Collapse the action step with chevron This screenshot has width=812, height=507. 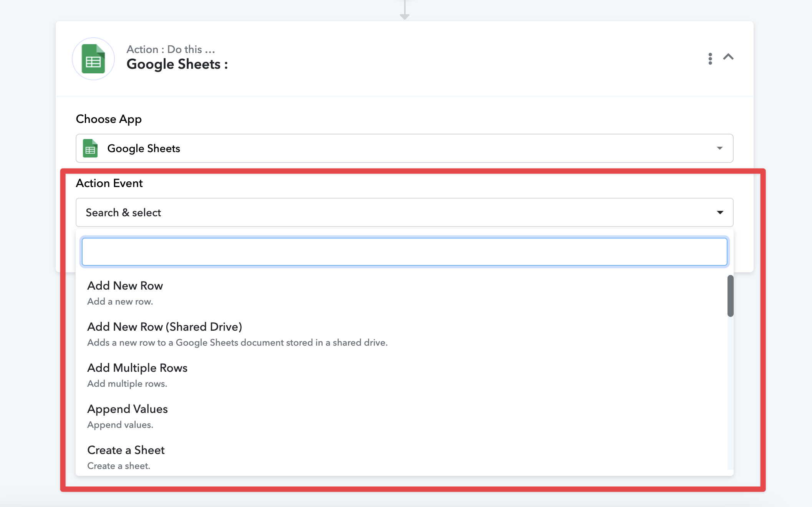coord(728,57)
